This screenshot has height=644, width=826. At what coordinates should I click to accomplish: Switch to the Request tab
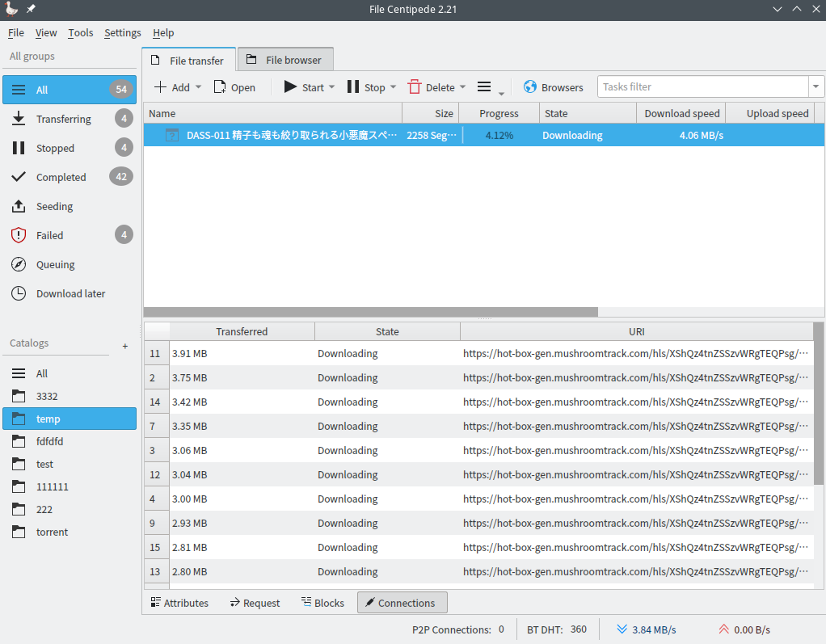pyautogui.click(x=255, y=603)
